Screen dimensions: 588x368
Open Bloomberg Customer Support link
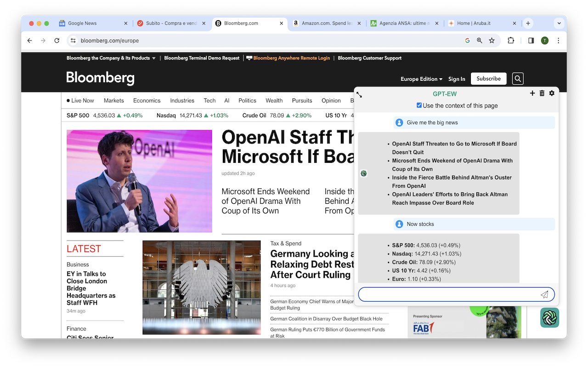tap(370, 58)
